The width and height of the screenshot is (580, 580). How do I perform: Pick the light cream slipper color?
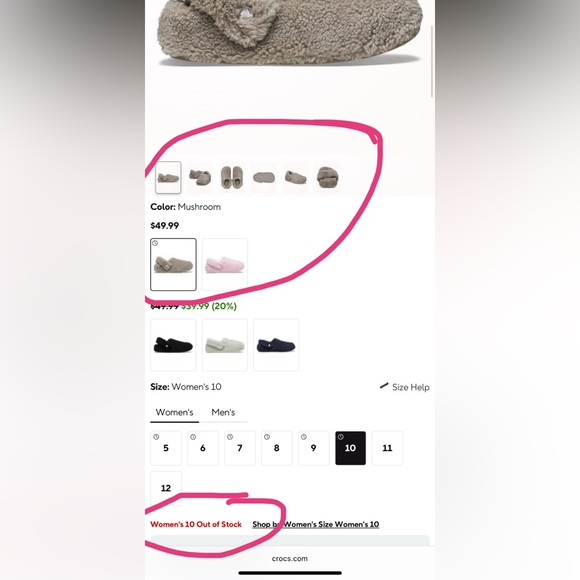[225, 345]
